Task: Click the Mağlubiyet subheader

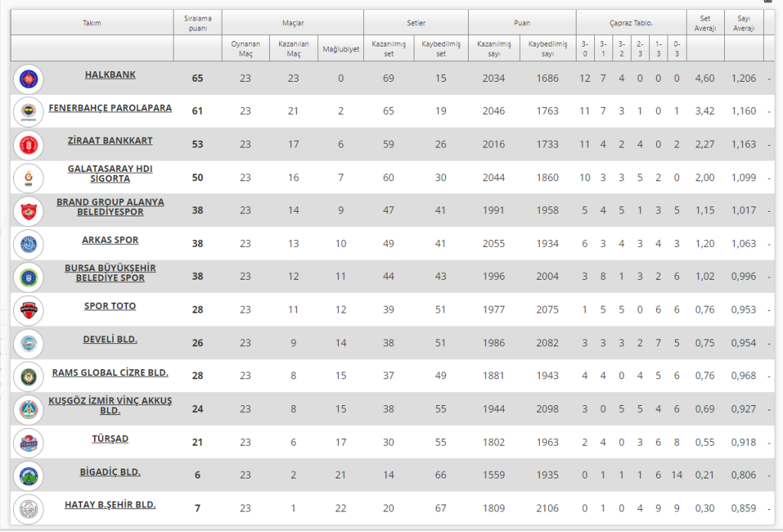Action: coord(340,49)
